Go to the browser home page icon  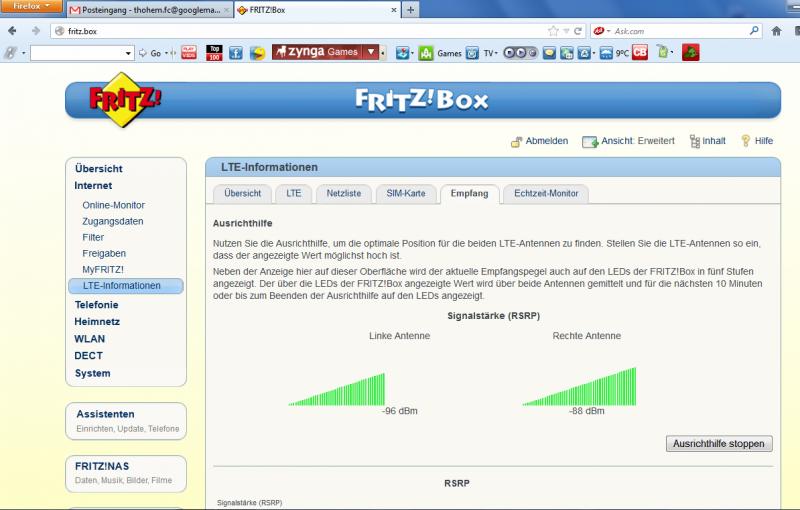(x=777, y=31)
